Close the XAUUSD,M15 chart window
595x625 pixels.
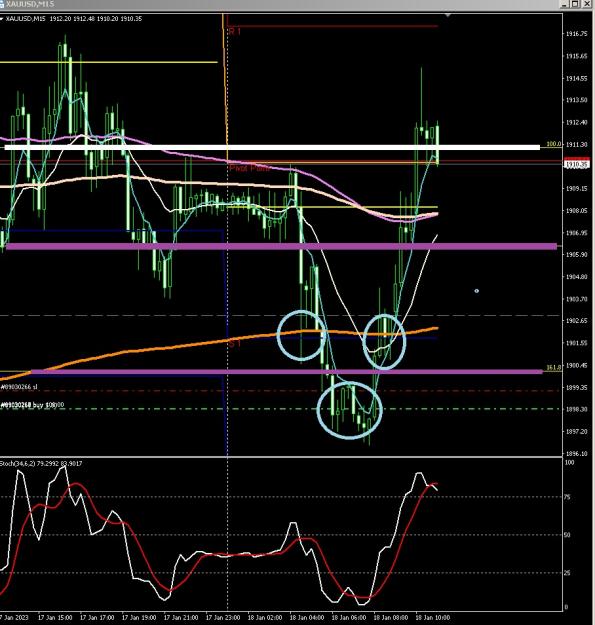(x=587, y=4)
